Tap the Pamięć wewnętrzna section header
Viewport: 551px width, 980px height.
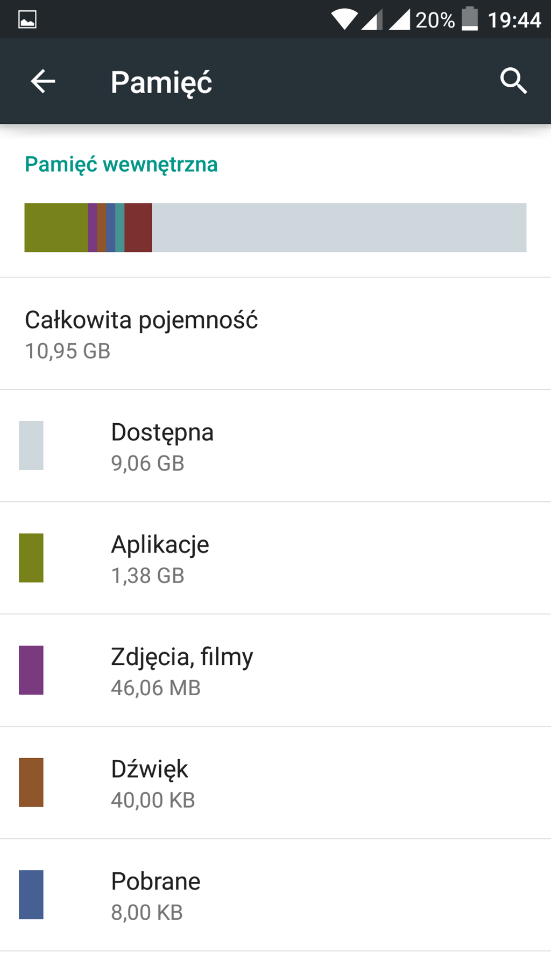(x=121, y=165)
